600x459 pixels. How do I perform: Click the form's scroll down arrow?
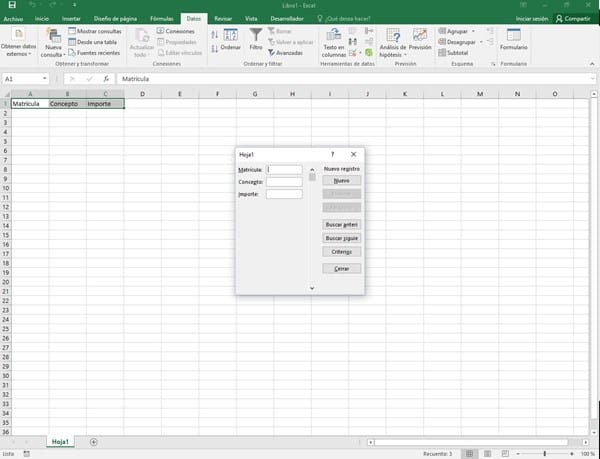coord(312,287)
